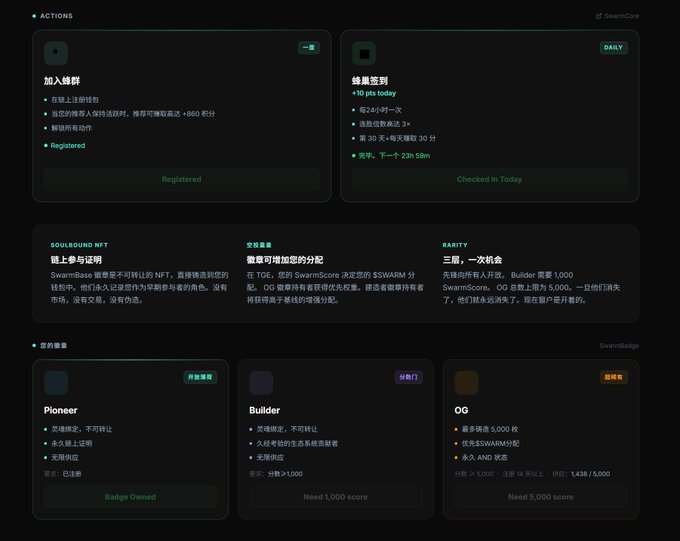Click the orange tag on OG card
This screenshot has width=680, height=541.
(613, 377)
